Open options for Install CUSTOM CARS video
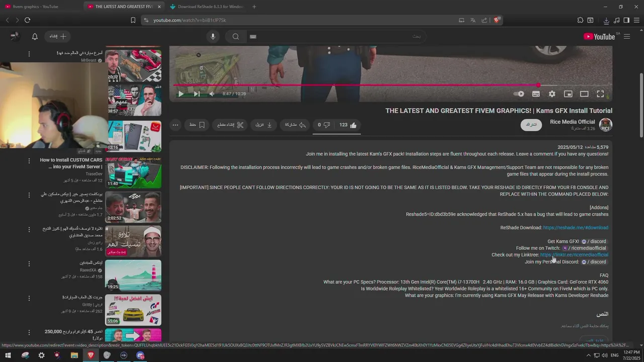 (x=29, y=160)
